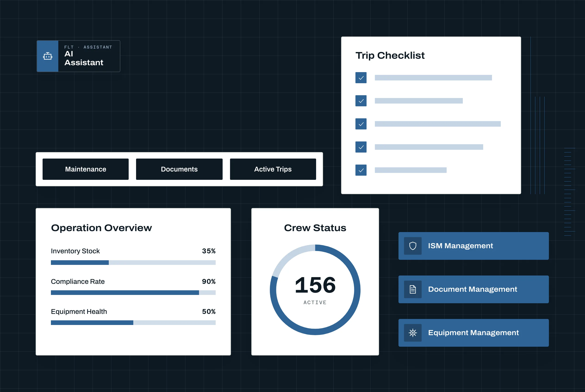Switch to the Documents tab
The width and height of the screenshot is (585, 392).
tap(179, 169)
